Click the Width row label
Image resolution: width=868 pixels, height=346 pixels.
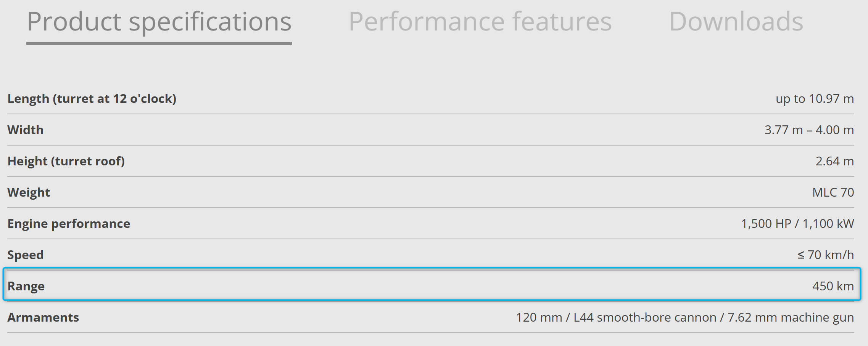tap(26, 130)
